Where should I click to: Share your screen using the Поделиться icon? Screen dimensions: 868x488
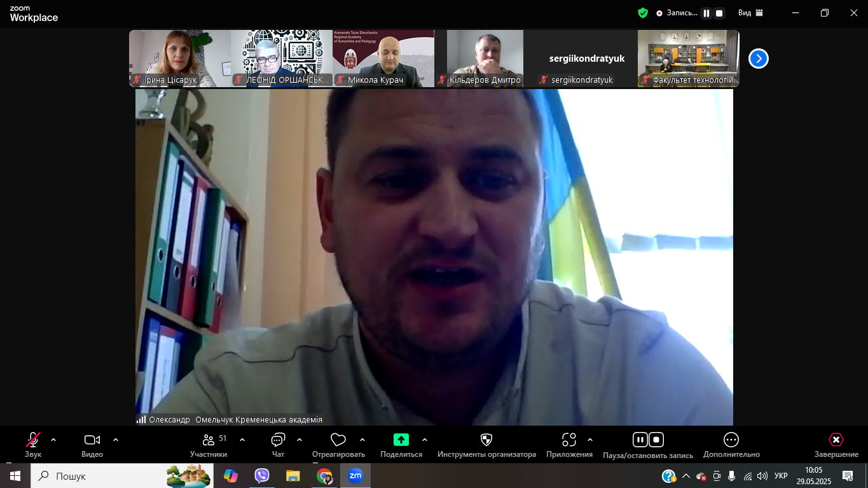pyautogui.click(x=400, y=440)
